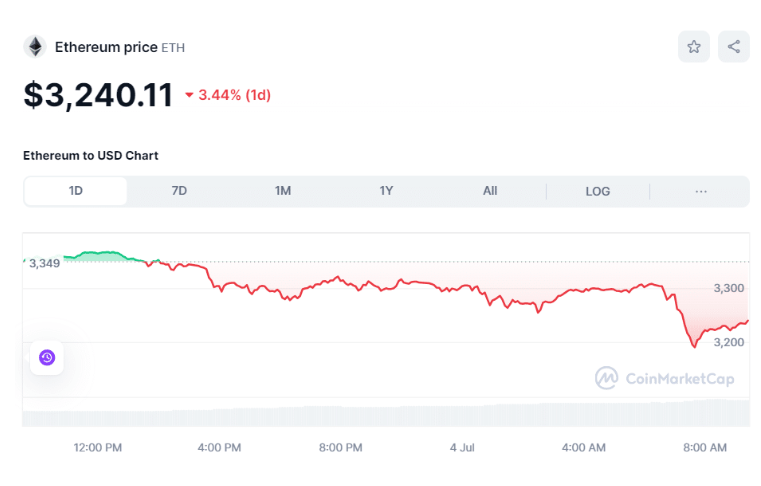This screenshot has height=486, width=761.
Task: Click the share icon button
Action: coord(734,47)
